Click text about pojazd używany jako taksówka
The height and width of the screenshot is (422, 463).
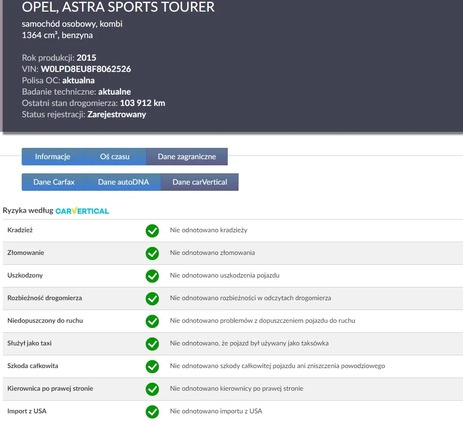click(x=249, y=343)
